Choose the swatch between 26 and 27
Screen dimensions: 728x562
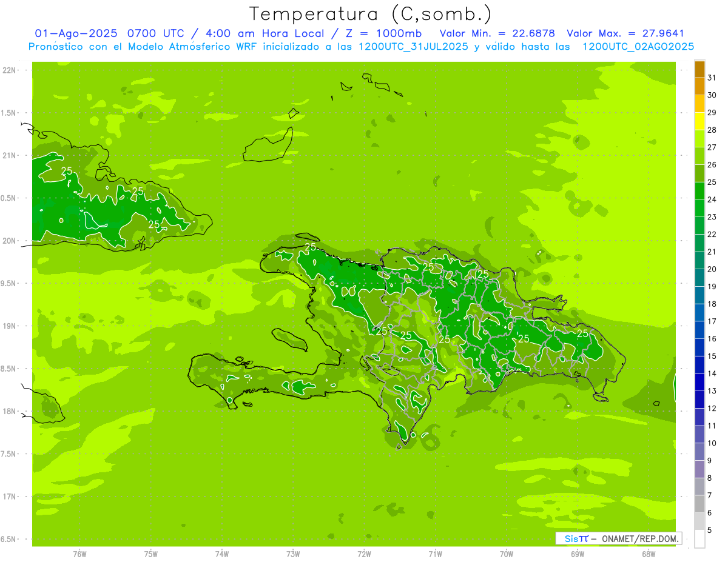click(x=699, y=156)
